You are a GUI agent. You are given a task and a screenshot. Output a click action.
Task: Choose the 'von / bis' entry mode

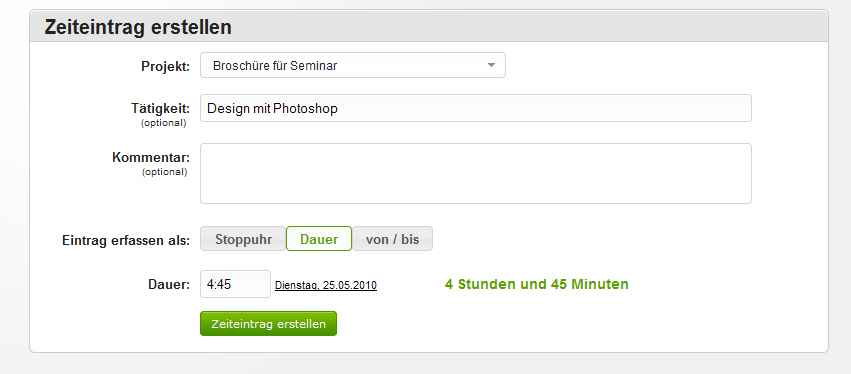(393, 239)
